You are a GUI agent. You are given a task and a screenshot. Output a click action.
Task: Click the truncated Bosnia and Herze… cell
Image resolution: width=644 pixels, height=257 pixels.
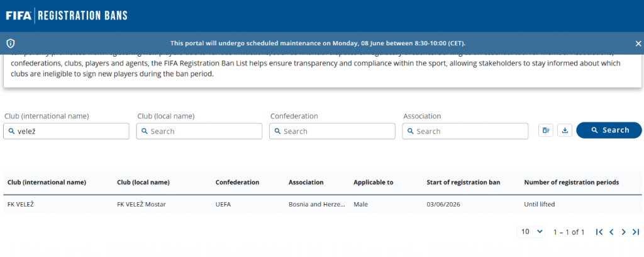[317, 204]
